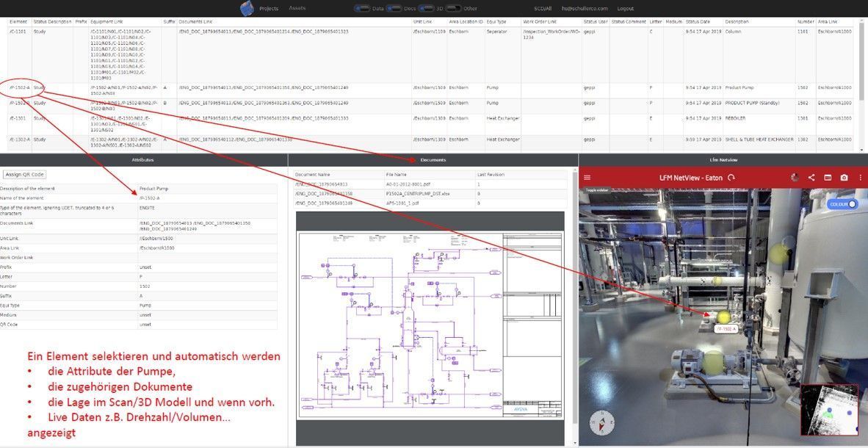Toggle the Other switch
Viewport: 868px width, 448px height.
(x=453, y=8)
